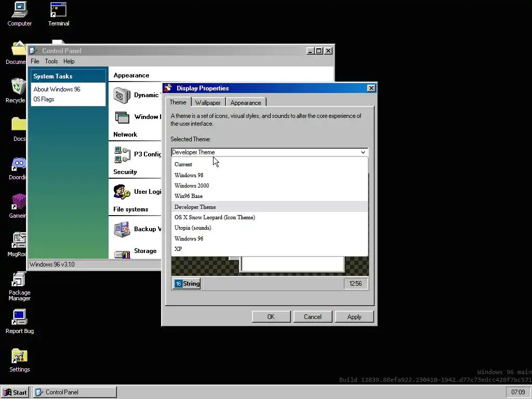The width and height of the screenshot is (532, 399).
Task: Click the Dynamic item icon in Control Panel
Action: 122,96
